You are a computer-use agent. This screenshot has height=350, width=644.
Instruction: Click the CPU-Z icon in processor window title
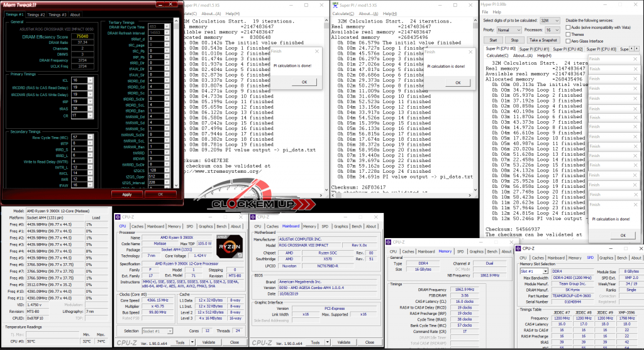click(x=118, y=216)
